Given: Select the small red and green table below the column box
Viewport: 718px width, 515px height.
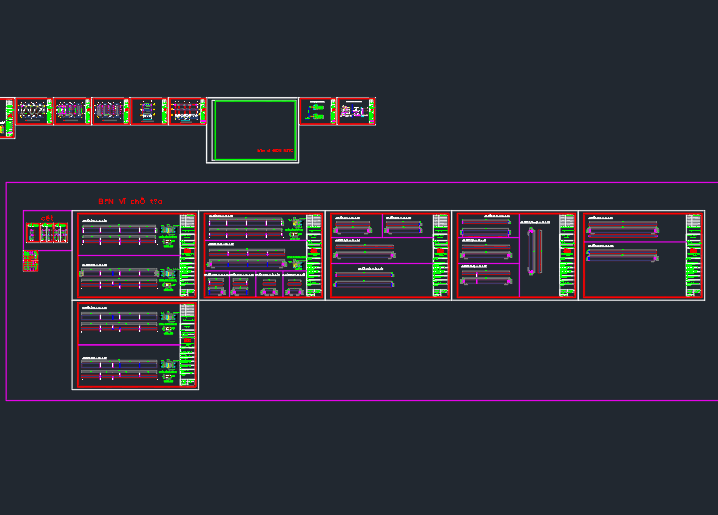Looking at the screenshot, I should (x=30, y=261).
